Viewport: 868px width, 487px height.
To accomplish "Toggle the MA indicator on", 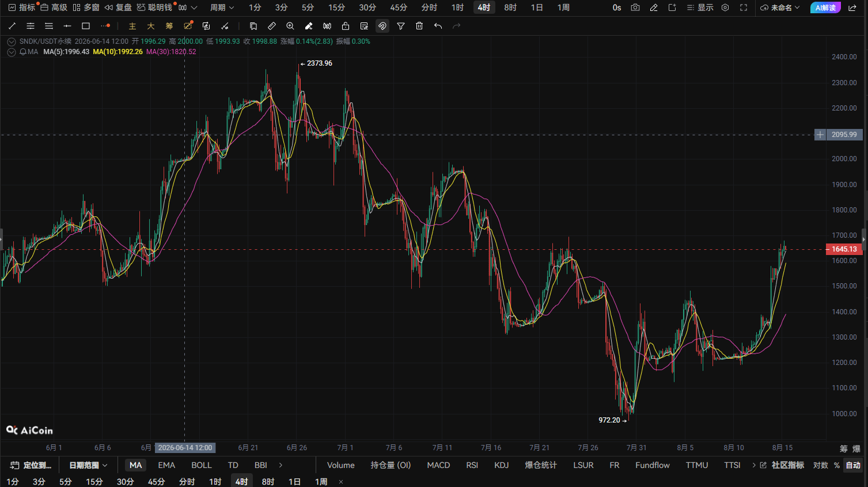I will 135,465.
